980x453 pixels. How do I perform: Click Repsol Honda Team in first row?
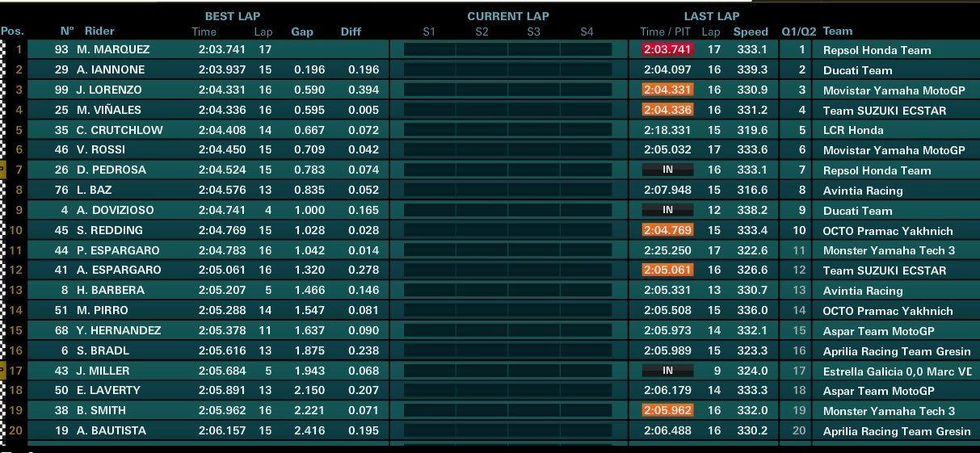(877, 50)
